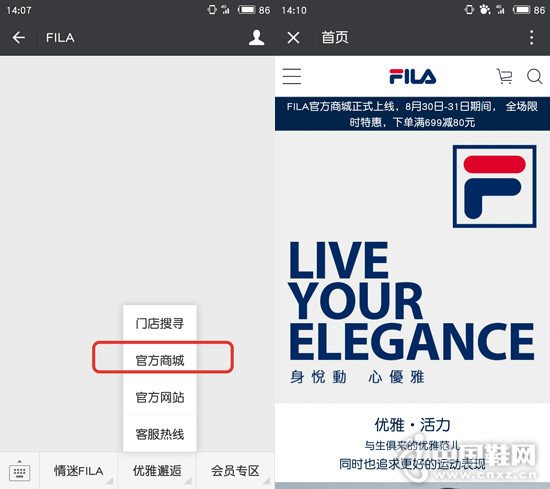Open 官方网站 from the popup menu
Viewport: 550px width, 489px height.
(160, 397)
